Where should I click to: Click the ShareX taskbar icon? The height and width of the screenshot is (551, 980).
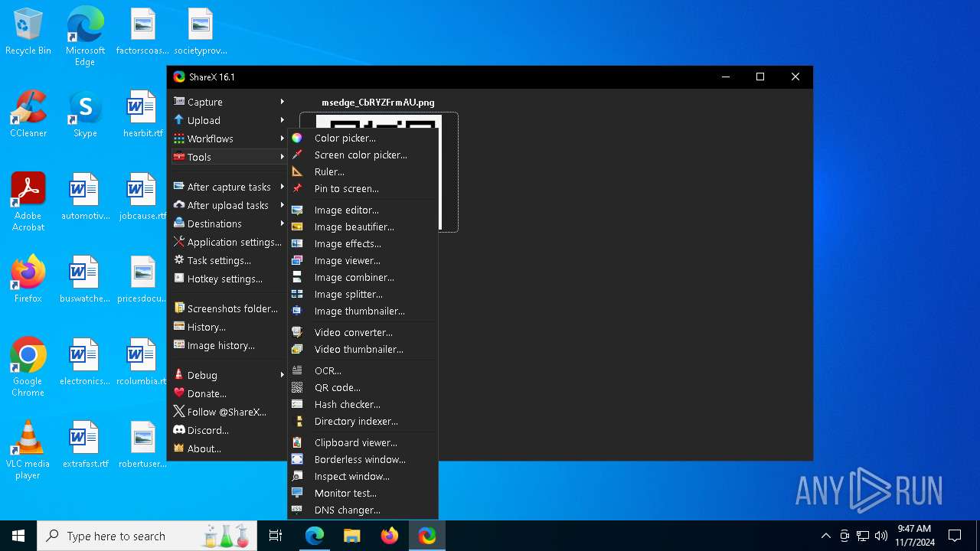click(427, 536)
